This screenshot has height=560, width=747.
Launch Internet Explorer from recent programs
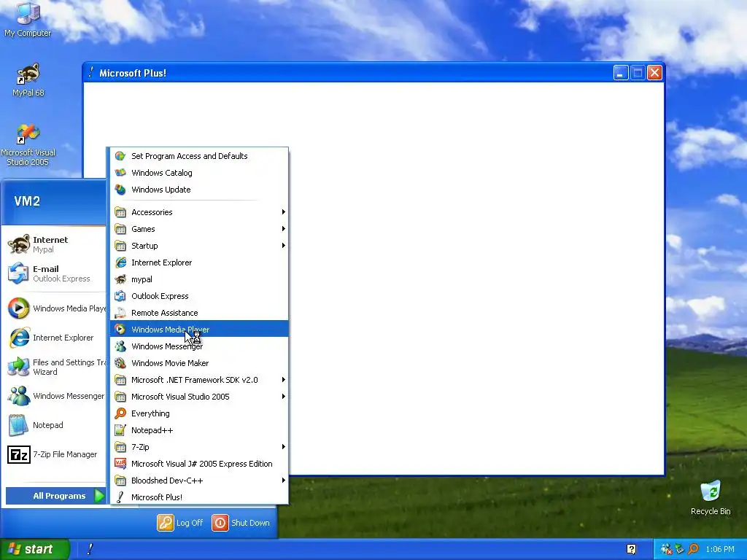55,337
